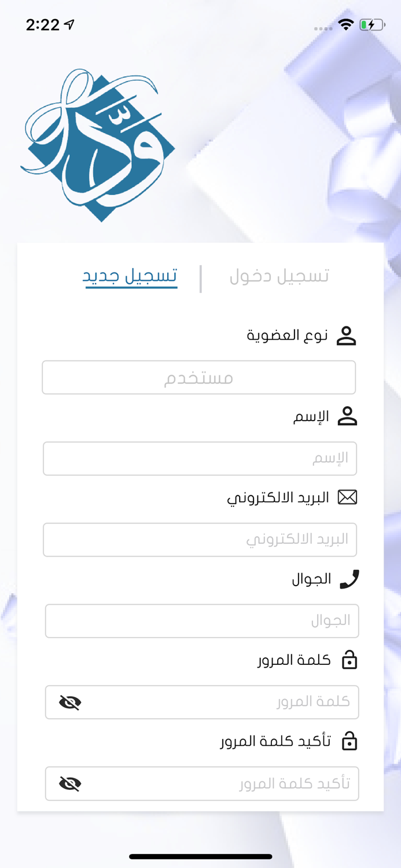The height and width of the screenshot is (868, 401).
Task: Open the membership dropdown under نوع العضوية
Action: coord(200,377)
